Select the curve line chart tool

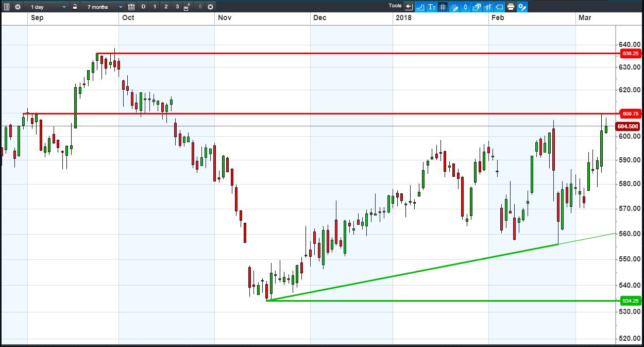[x=420, y=7]
